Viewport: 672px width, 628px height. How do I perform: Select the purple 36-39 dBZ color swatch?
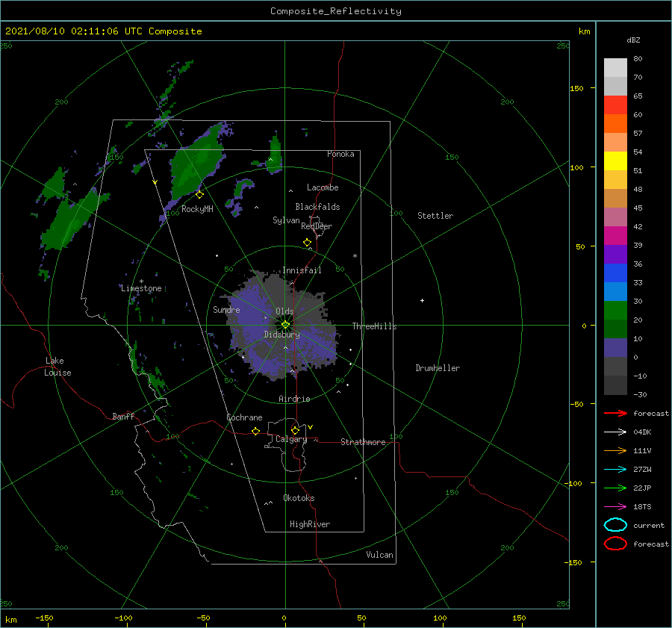(x=615, y=254)
